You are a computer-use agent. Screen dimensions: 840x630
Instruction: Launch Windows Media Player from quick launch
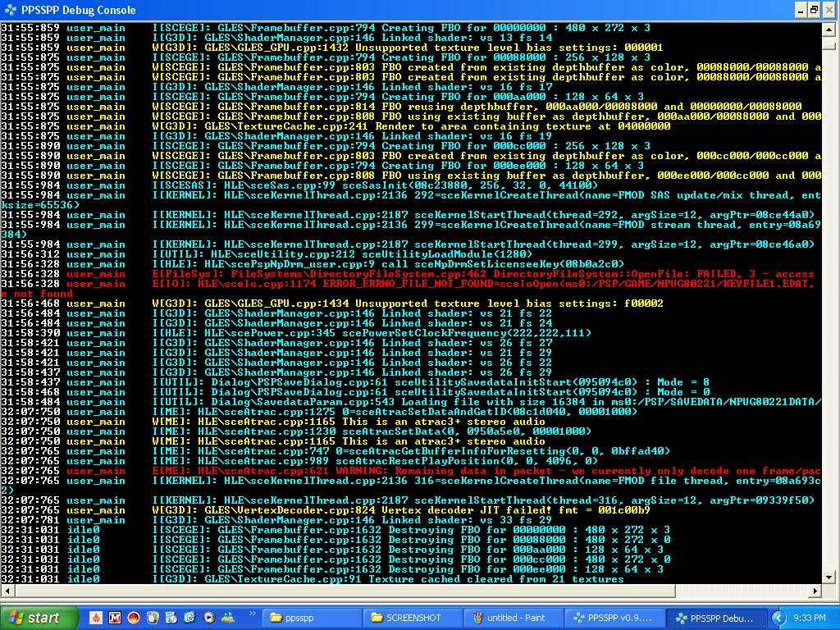coord(209,618)
